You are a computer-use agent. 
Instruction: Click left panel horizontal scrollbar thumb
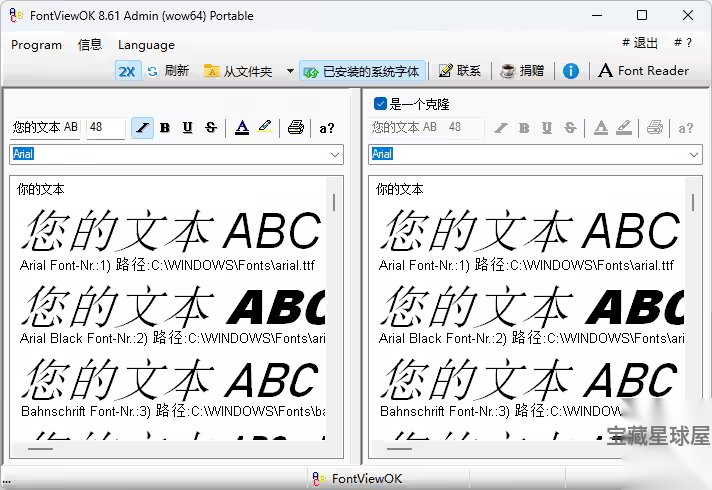tap(40, 449)
